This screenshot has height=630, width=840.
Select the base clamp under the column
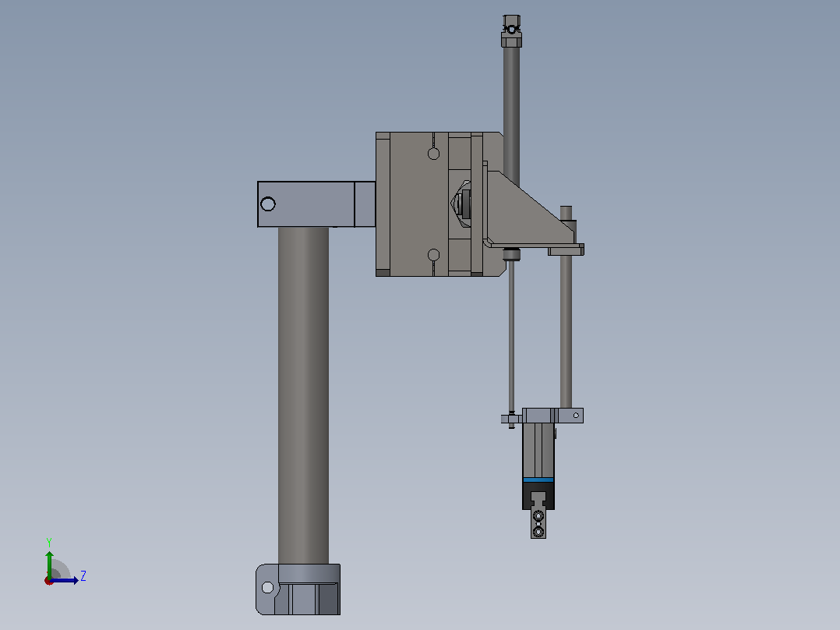tap(298, 589)
